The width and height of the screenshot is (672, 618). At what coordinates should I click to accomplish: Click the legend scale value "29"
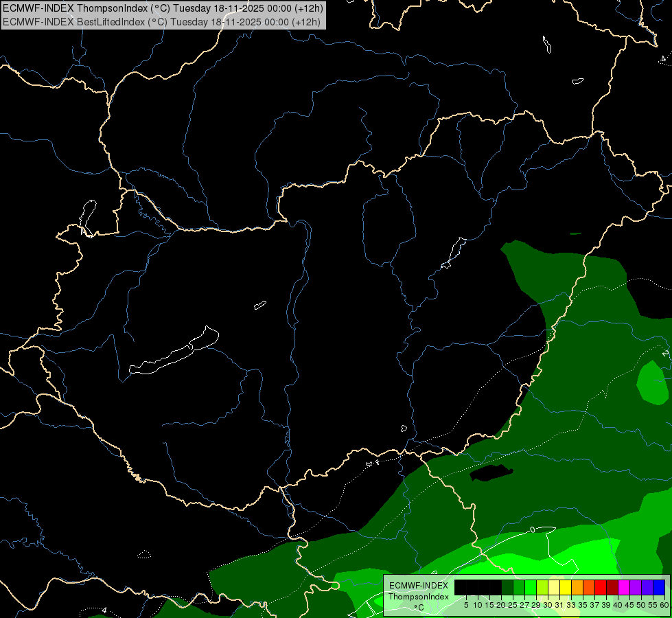click(536, 605)
